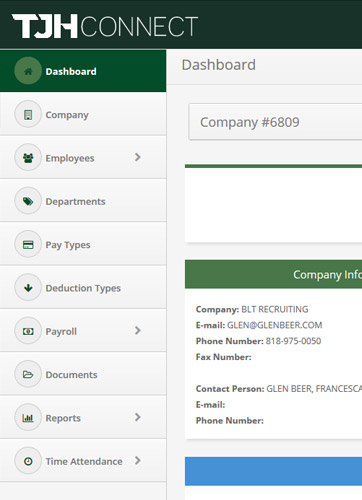Expand the Reports submenu chevron
Image resolution: width=362 pixels, height=500 pixels.
137,417
